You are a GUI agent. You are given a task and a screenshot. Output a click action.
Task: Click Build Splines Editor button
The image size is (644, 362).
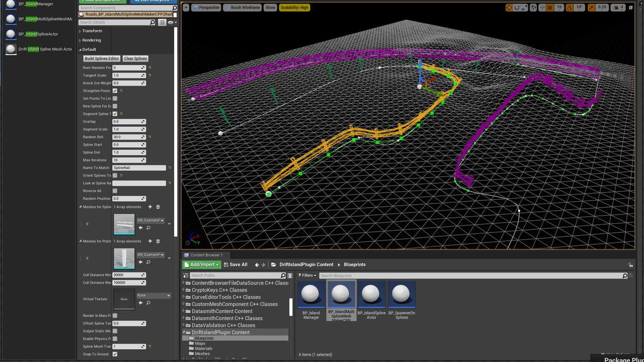click(x=102, y=58)
